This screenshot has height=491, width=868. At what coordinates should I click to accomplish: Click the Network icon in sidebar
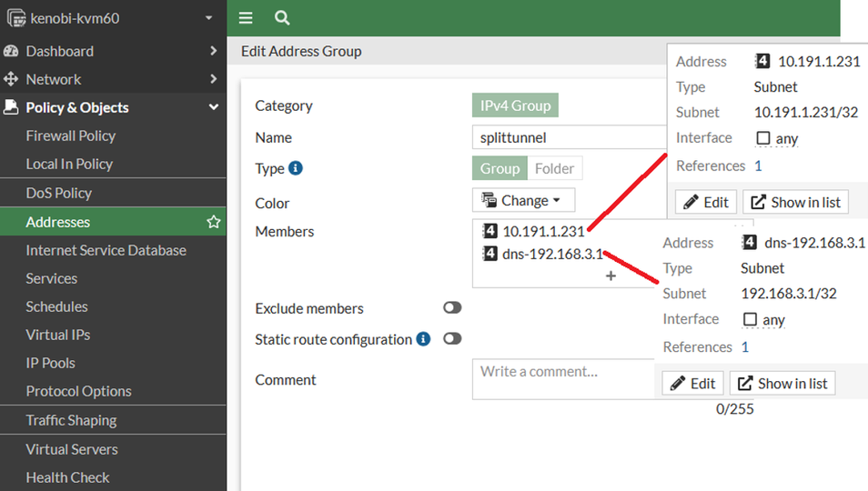pos(12,79)
